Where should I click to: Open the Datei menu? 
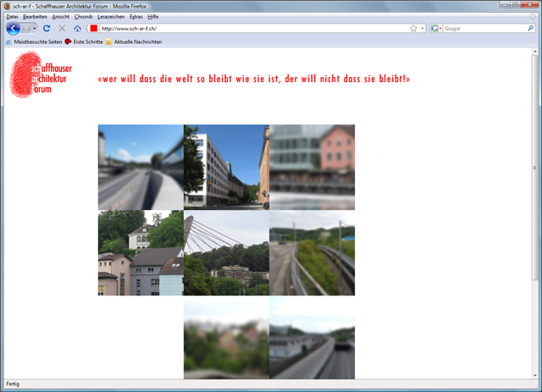[x=12, y=16]
